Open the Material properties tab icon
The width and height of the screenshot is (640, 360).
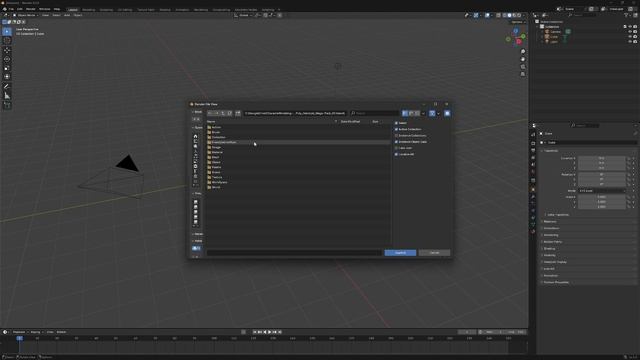tap(533, 231)
